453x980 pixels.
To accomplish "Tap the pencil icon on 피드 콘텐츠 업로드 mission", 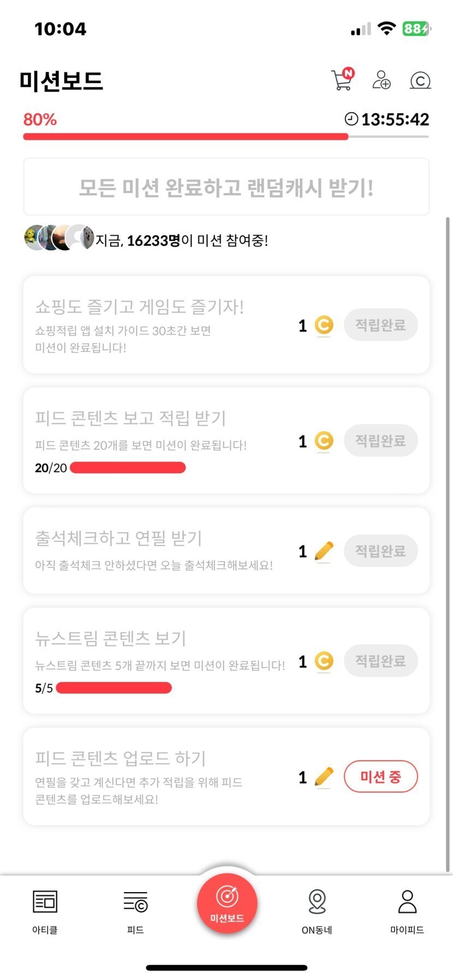I will pos(324,776).
